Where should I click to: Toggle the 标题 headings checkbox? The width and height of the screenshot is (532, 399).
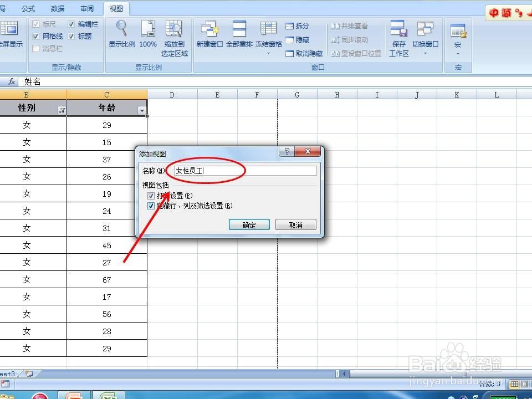(x=71, y=37)
